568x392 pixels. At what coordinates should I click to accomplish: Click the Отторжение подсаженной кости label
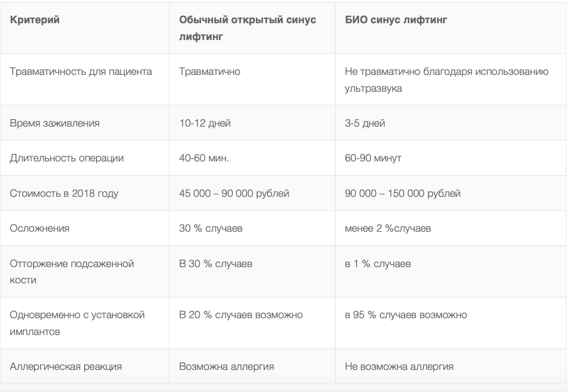pyautogui.click(x=71, y=272)
